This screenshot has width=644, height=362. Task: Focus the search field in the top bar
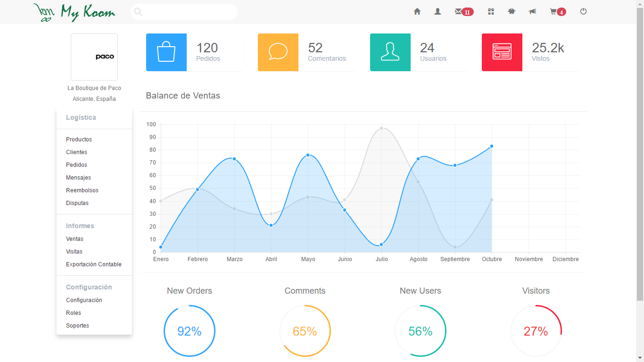coord(184,12)
